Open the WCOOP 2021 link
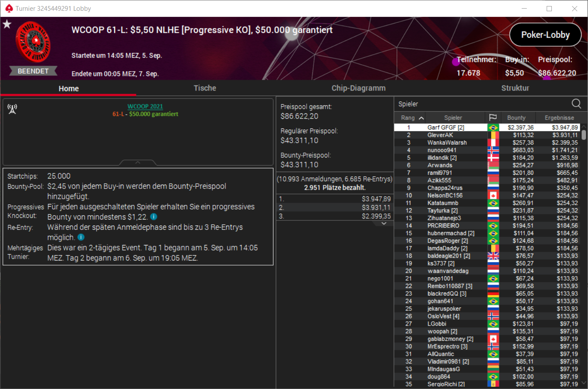588x389 pixels. point(145,107)
